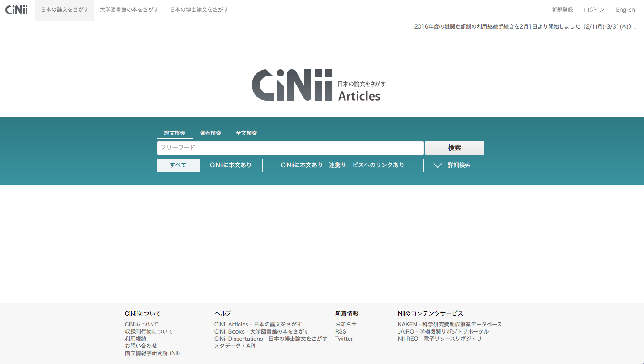This screenshot has height=364, width=644.
Task: Click the CiNii logo in the top corner
Action: pos(17,9)
